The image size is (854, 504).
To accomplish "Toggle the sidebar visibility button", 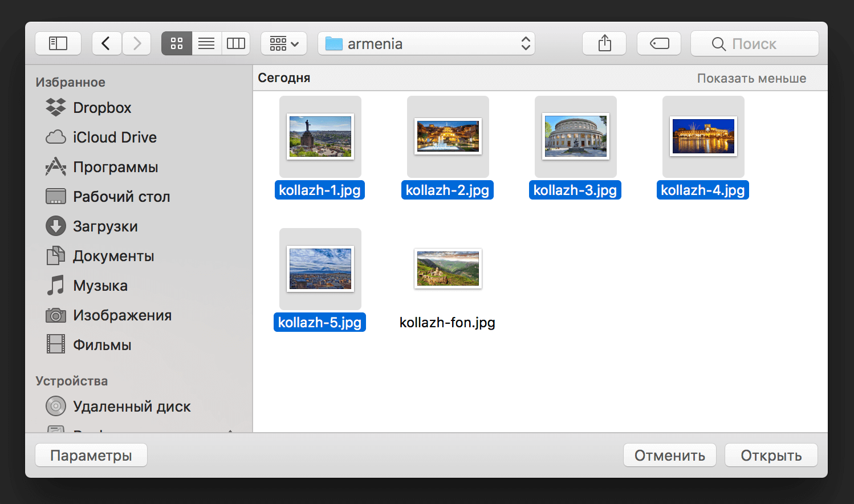I will pyautogui.click(x=58, y=43).
